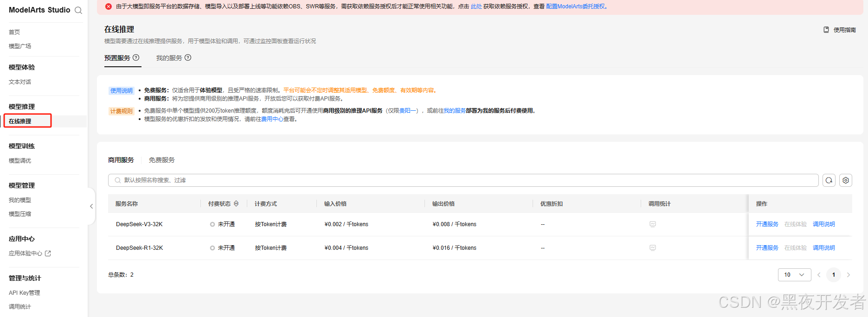Dismiss the red error icon in the banner
Screen dimensions: 868x317
109,6
